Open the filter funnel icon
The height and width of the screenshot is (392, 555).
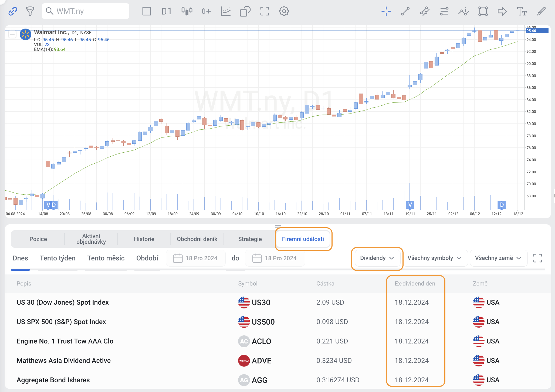pos(30,11)
